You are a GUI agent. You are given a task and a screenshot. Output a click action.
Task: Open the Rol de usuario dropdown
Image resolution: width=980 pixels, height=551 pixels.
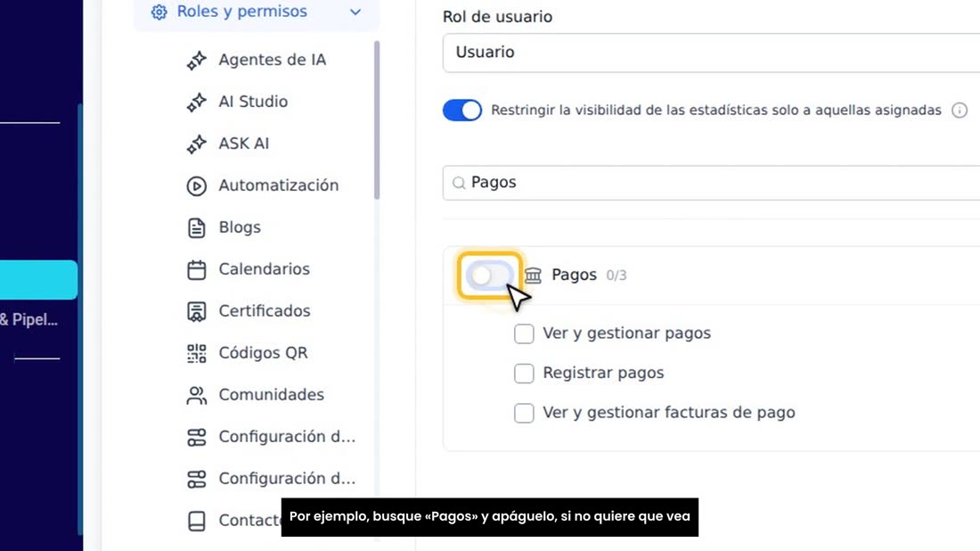point(711,53)
